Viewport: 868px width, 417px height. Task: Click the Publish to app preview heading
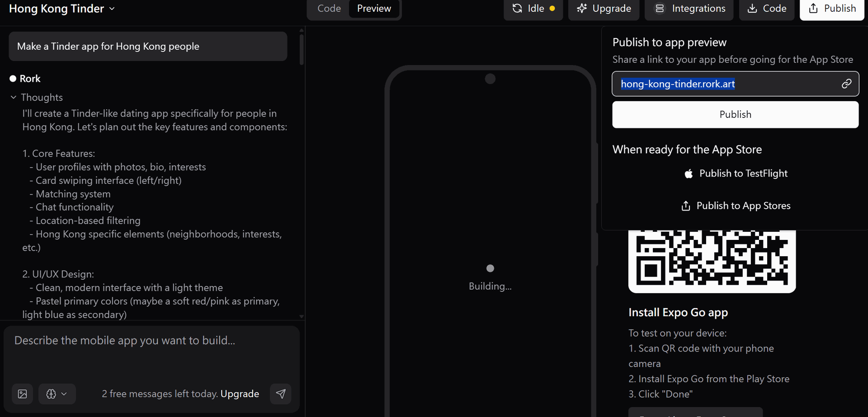pos(670,42)
